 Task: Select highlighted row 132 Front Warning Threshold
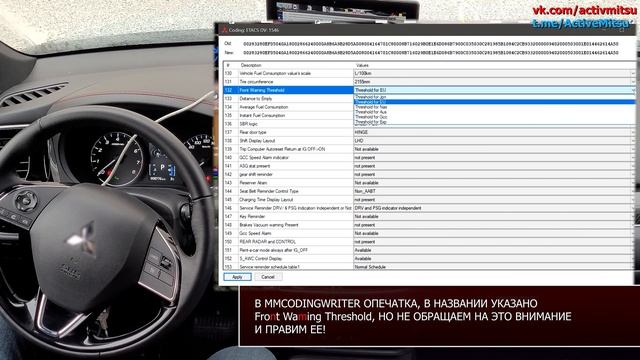pos(288,90)
